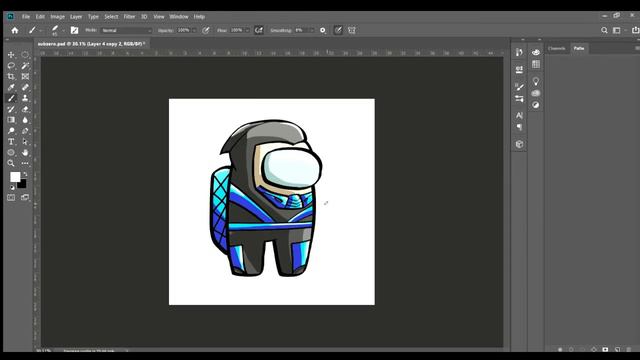Select the Healing Brush tool
The image size is (640, 360).
pyautogui.click(x=25, y=87)
